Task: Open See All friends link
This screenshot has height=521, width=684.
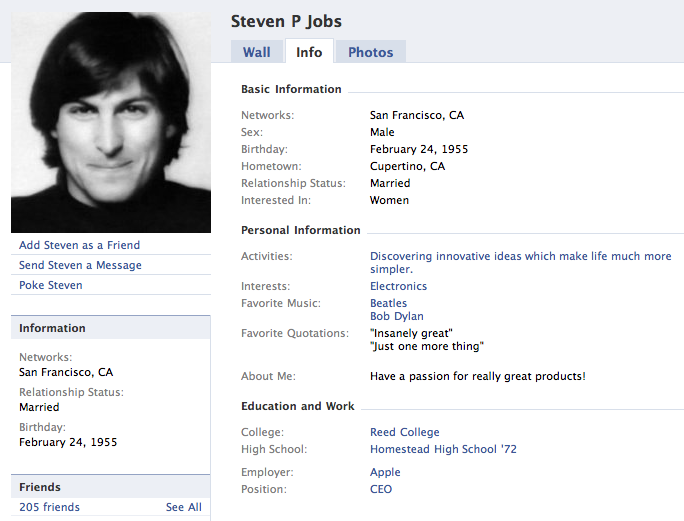Action: click(x=184, y=507)
